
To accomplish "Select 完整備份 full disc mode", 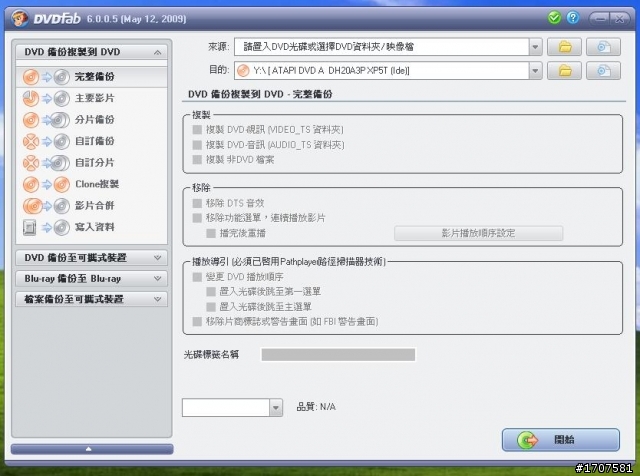I will click(x=92, y=77).
